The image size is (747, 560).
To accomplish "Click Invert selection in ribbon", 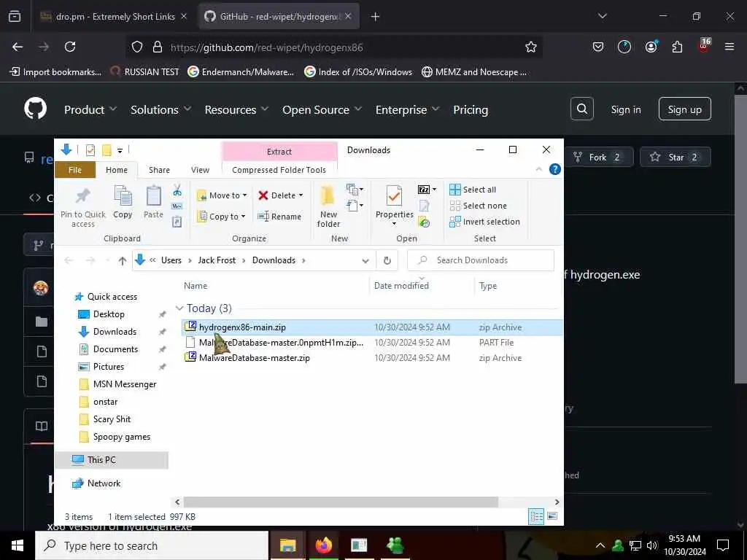I will (x=484, y=222).
